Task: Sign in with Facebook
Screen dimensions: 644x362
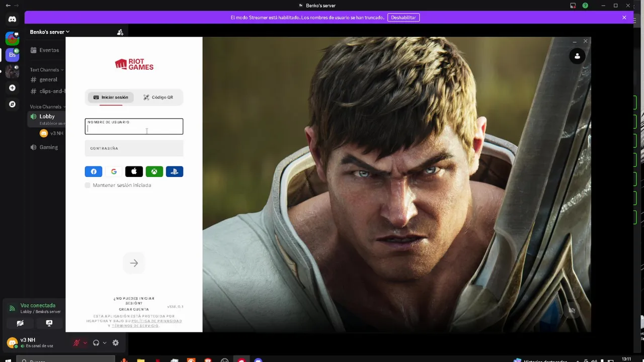Action: coord(94,171)
